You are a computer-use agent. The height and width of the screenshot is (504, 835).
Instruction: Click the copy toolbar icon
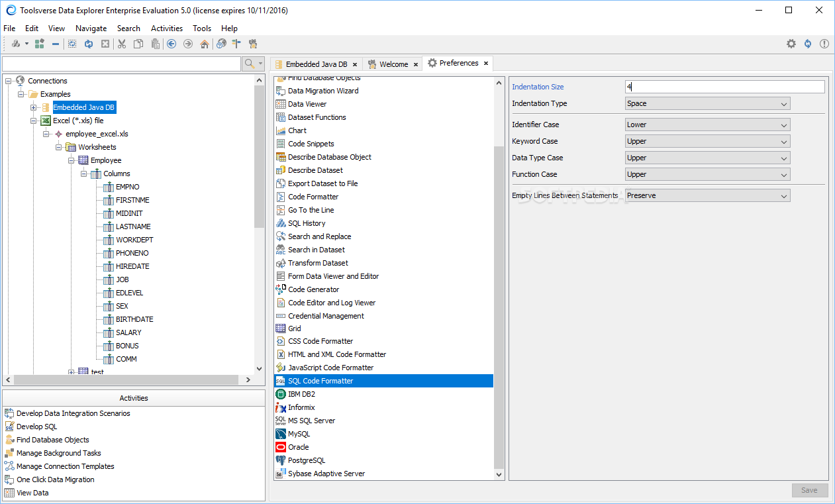click(138, 44)
